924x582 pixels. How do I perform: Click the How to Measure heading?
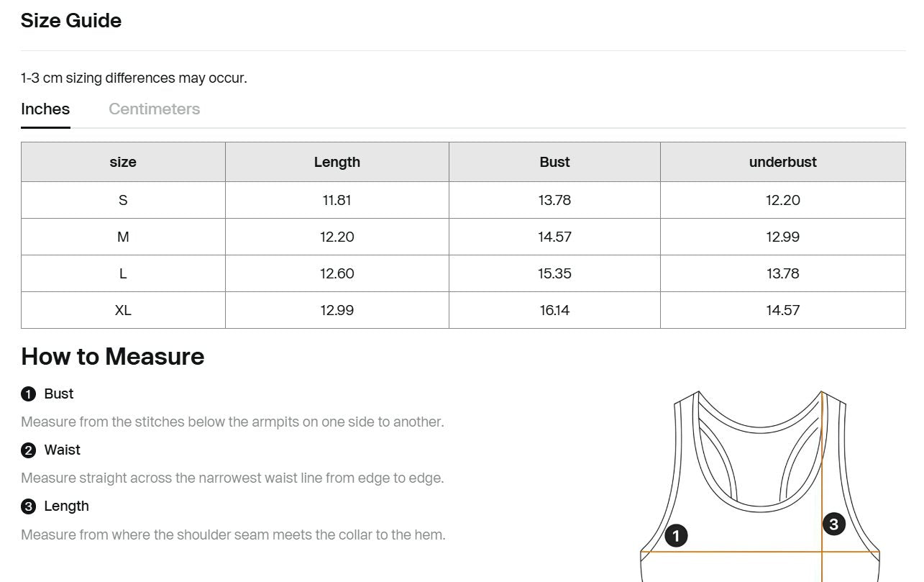click(113, 357)
